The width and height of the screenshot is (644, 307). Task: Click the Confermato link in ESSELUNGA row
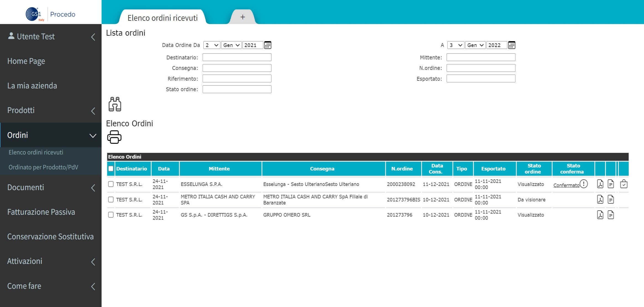click(x=566, y=185)
